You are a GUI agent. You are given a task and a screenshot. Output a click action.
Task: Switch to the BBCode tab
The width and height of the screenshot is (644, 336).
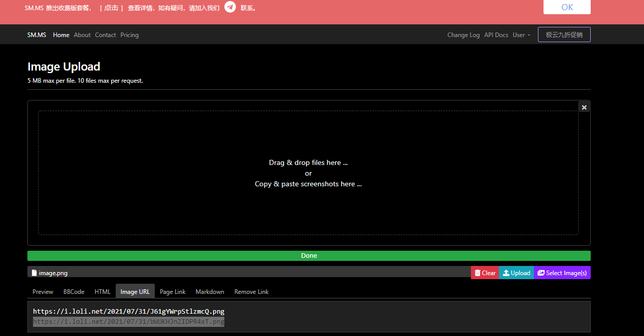pyautogui.click(x=74, y=291)
